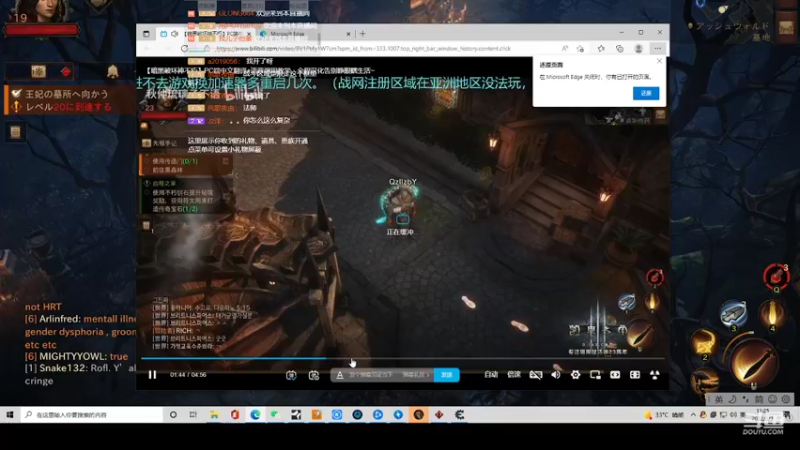Dismiss the restore pages popup

(x=659, y=61)
